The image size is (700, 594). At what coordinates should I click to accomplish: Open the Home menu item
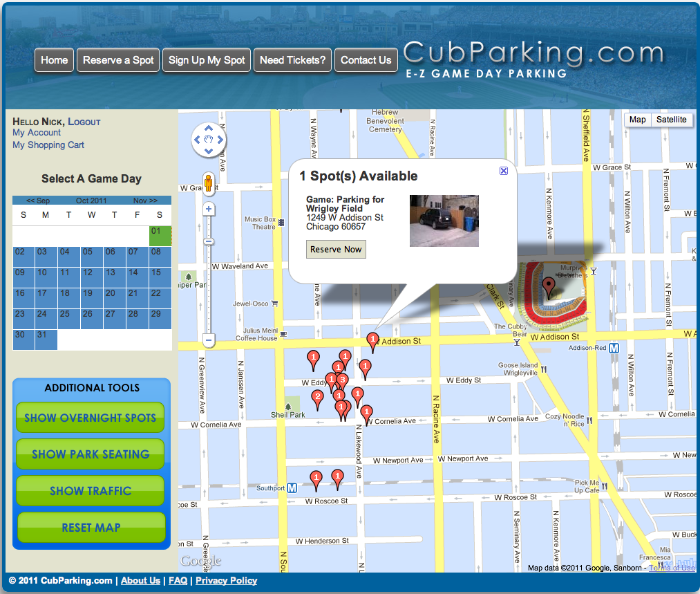pos(55,60)
